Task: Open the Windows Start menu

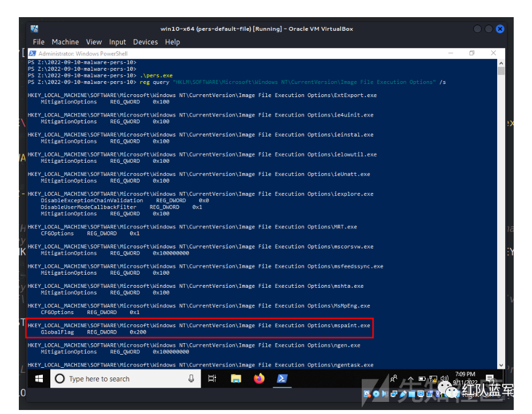Action: click(x=39, y=379)
